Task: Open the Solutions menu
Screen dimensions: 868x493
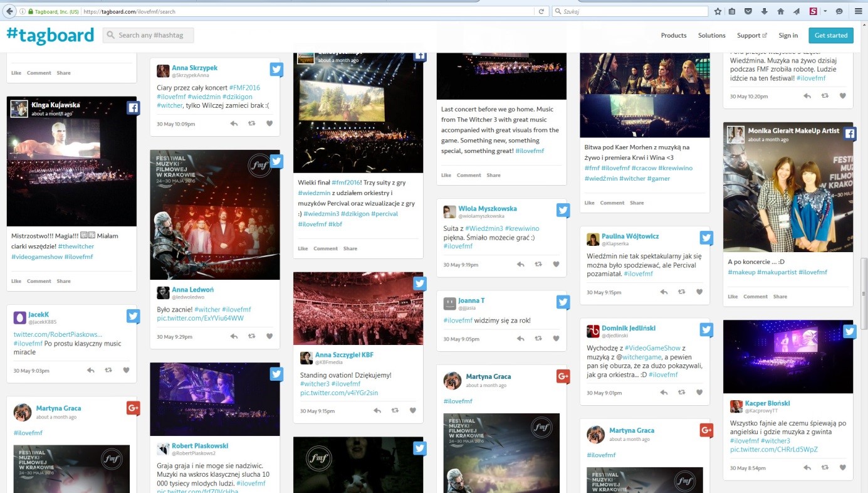Action: (x=711, y=36)
